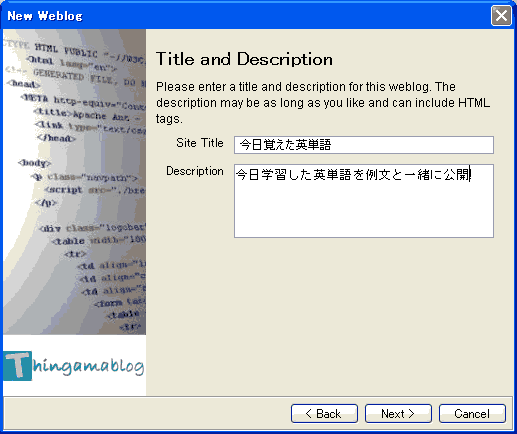Image resolution: width=517 pixels, height=434 pixels.
Task: Click inside the Description text area
Action: tap(364, 201)
